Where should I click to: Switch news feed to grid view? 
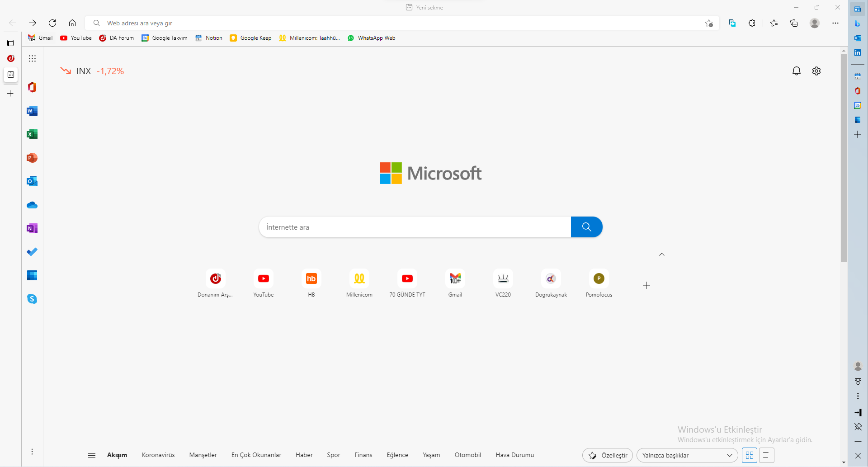750,455
